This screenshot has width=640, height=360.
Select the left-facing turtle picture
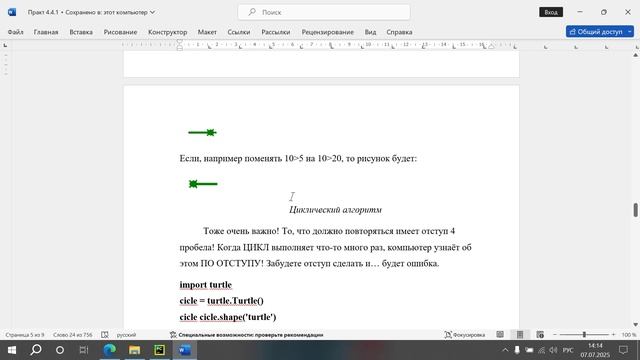coord(203,184)
